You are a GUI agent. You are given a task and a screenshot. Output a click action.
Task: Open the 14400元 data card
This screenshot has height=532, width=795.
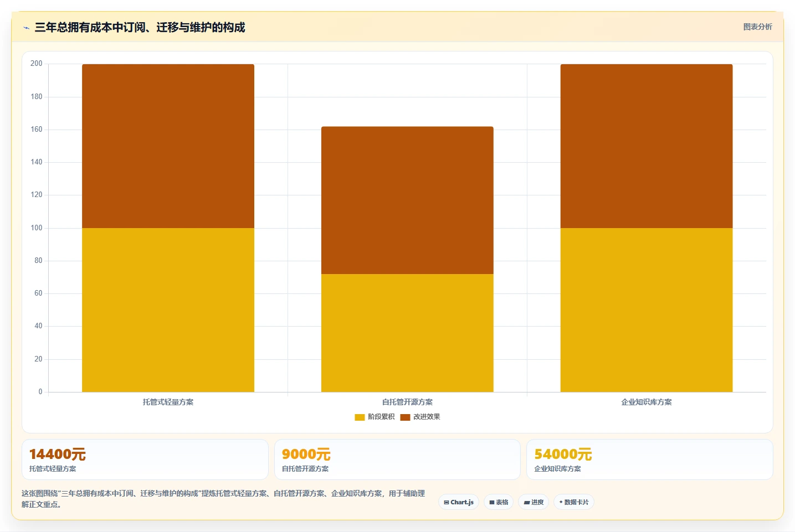(145, 459)
